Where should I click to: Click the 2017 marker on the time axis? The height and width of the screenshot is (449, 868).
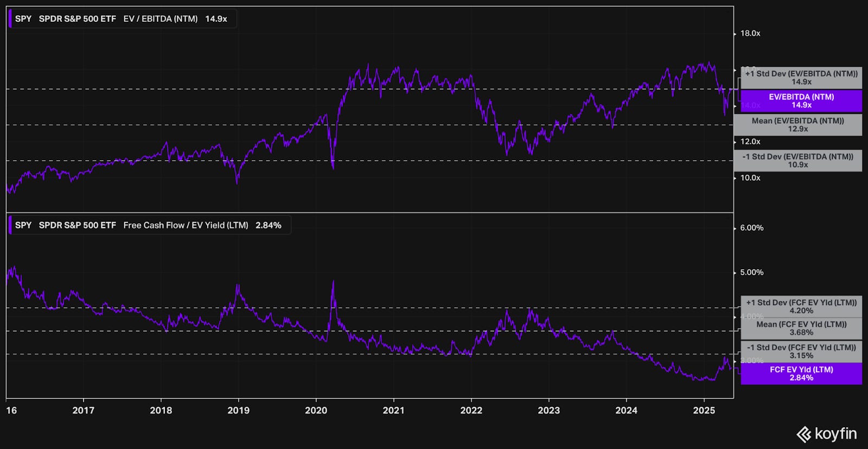(x=84, y=410)
